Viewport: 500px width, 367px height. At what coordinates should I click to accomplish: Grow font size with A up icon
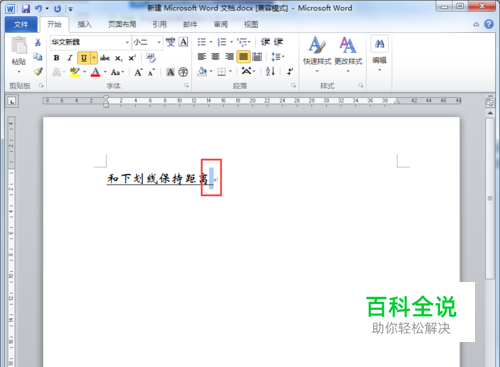tap(138, 72)
